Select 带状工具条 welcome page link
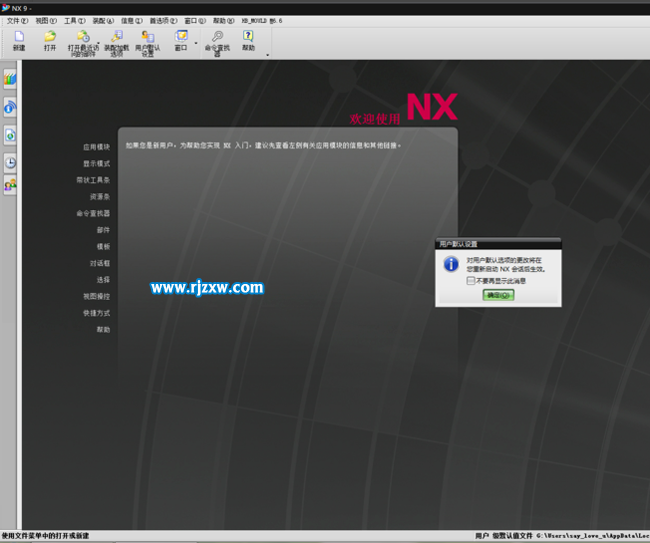This screenshot has height=543, width=650. 93,180
